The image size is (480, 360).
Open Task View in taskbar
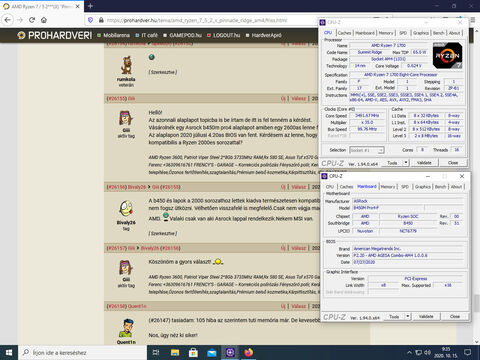click(x=156, y=353)
